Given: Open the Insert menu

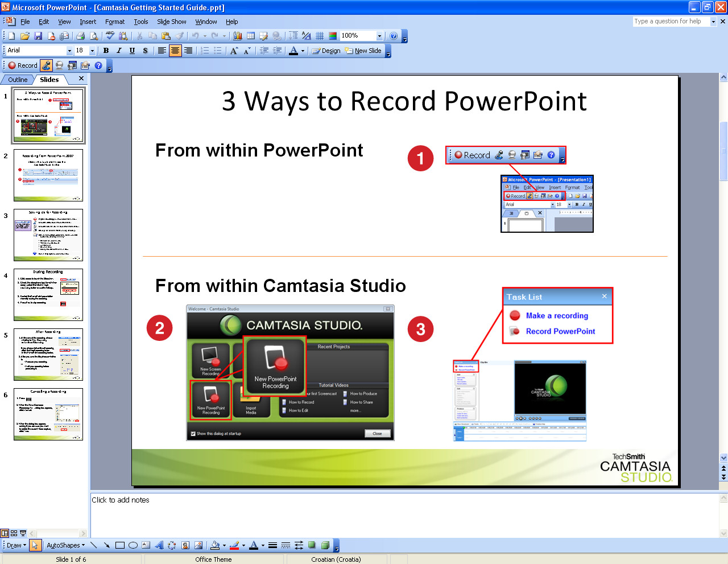Looking at the screenshot, I should coord(88,22).
